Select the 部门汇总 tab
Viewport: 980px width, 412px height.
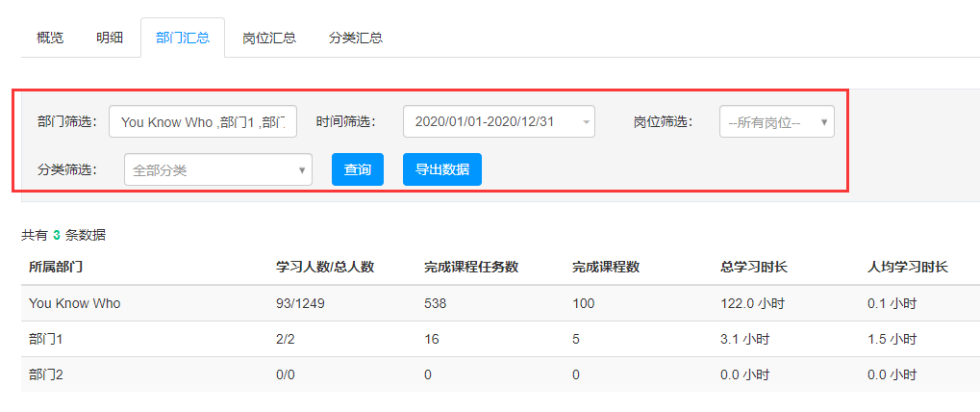[183, 38]
